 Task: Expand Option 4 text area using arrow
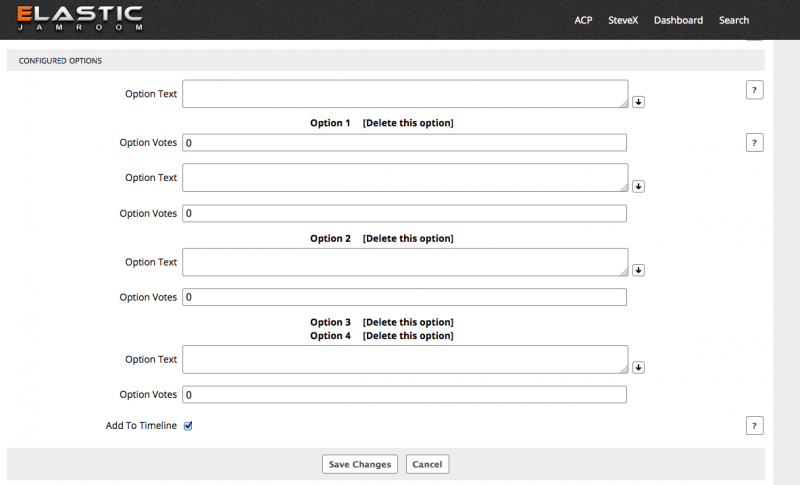click(x=638, y=367)
